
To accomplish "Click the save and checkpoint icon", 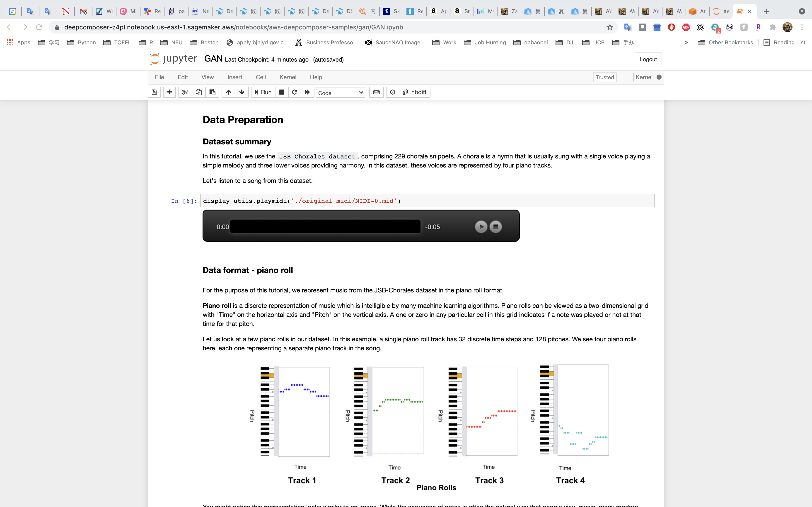I will [154, 92].
